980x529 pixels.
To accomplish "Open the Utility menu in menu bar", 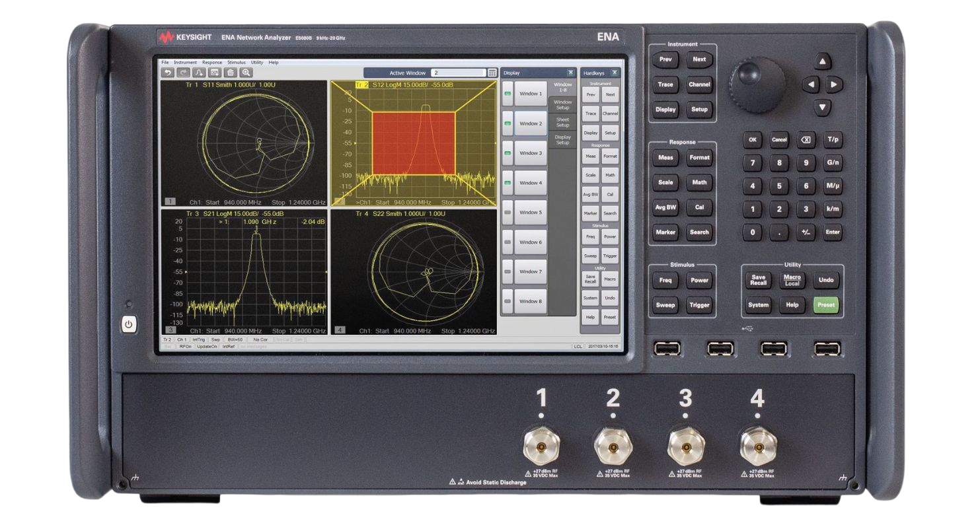I will tap(257, 62).
